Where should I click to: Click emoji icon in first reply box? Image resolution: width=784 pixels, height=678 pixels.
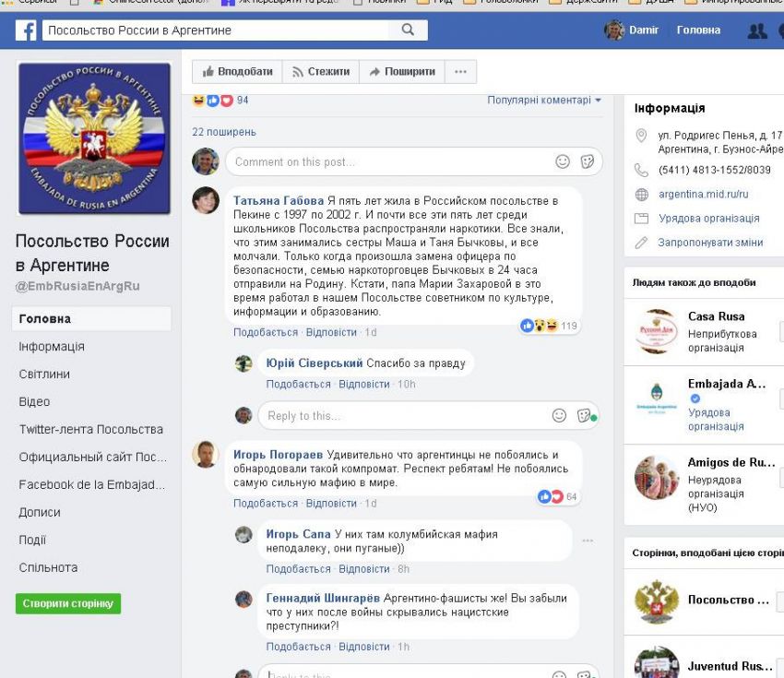click(559, 415)
